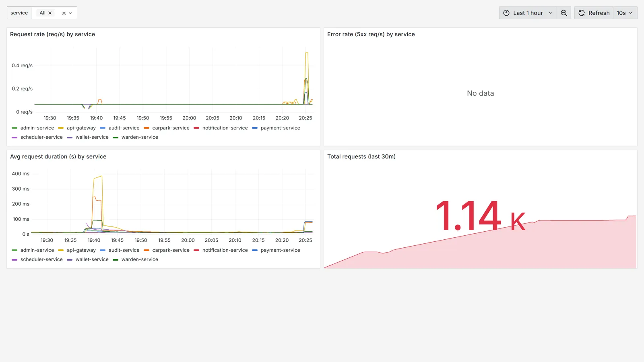Open the Request rate panel title menu
Screen dimensions: 644x362
[52, 34]
